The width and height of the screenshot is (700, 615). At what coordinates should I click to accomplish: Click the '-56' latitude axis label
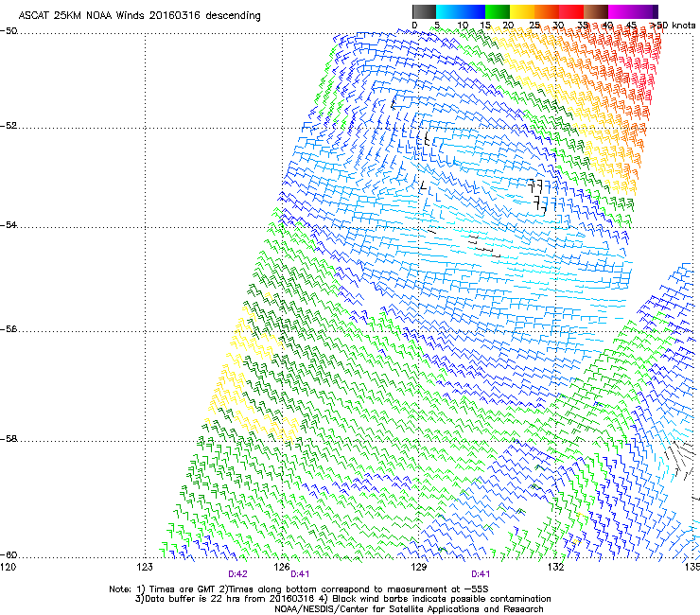coord(9,328)
